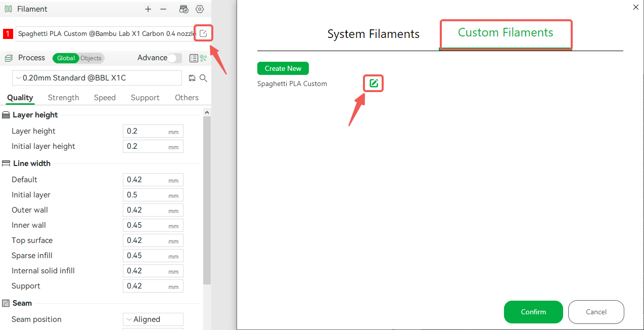The height and width of the screenshot is (330, 644).
Task: Select Global process mode
Action: (x=66, y=58)
